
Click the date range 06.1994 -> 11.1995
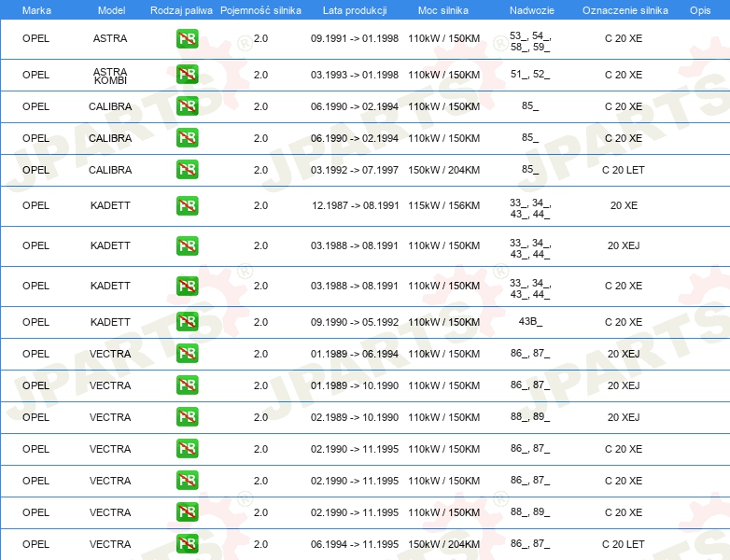click(355, 544)
